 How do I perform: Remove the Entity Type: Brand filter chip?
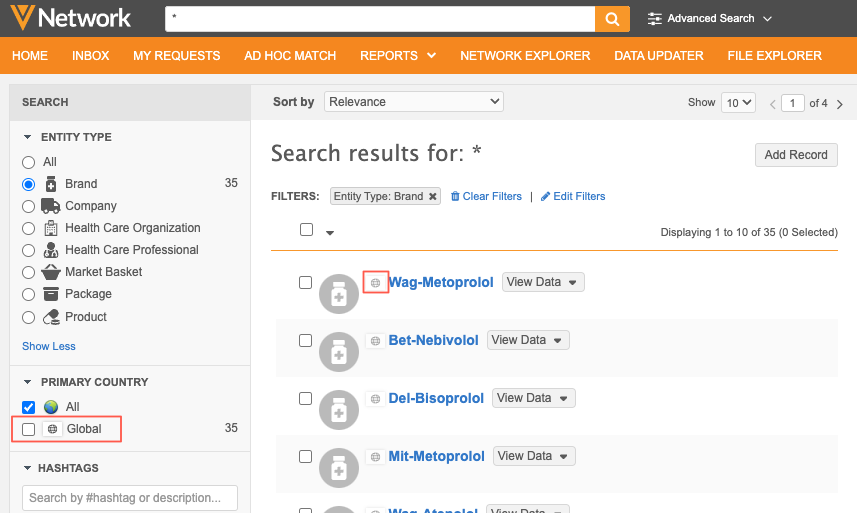[x=432, y=196]
